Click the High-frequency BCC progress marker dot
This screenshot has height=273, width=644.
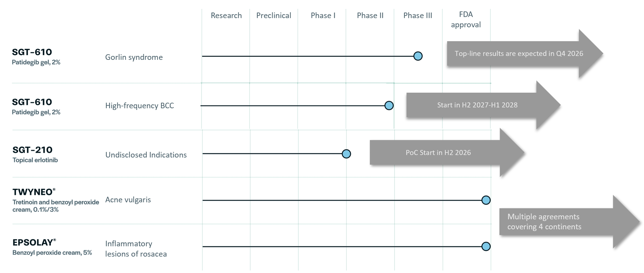point(389,105)
